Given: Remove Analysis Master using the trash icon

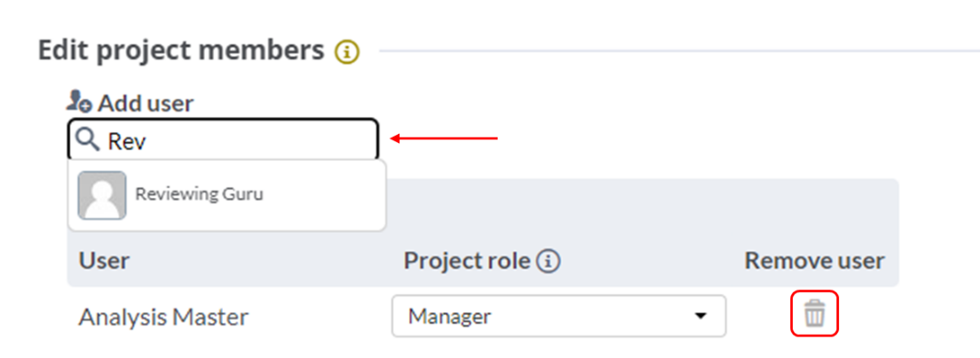Looking at the screenshot, I should click(815, 316).
